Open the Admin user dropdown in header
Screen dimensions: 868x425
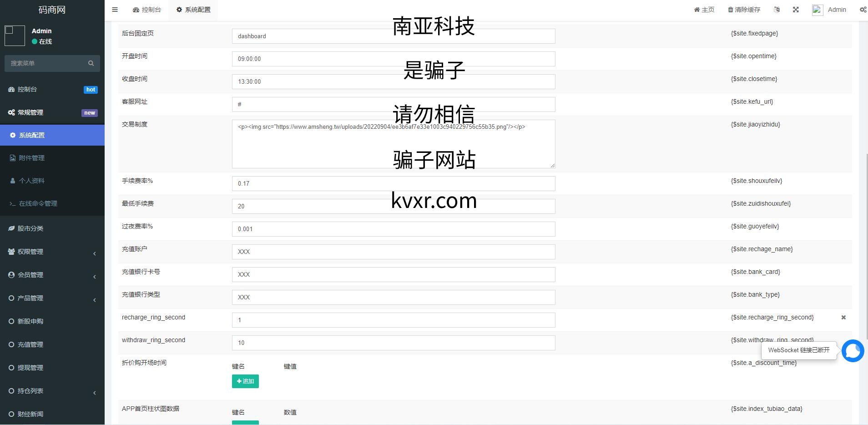(x=829, y=10)
